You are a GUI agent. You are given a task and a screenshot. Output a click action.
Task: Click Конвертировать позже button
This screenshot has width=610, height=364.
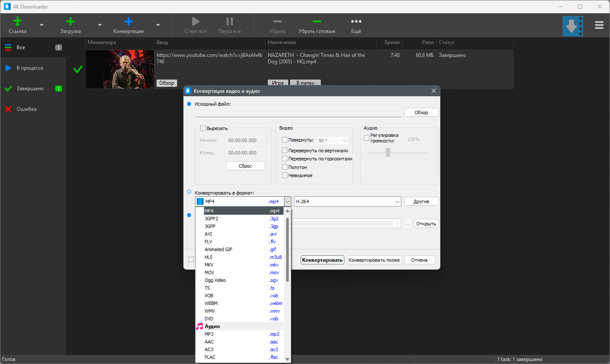pos(374,260)
